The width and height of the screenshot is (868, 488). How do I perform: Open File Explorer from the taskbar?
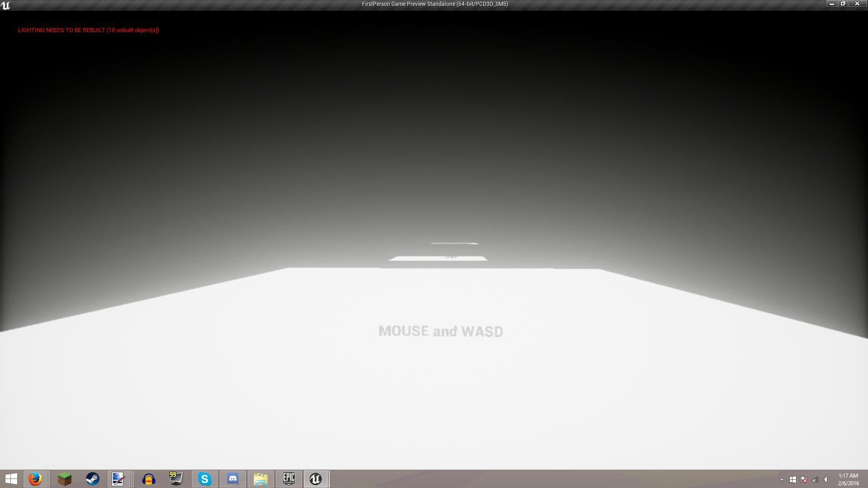point(260,479)
